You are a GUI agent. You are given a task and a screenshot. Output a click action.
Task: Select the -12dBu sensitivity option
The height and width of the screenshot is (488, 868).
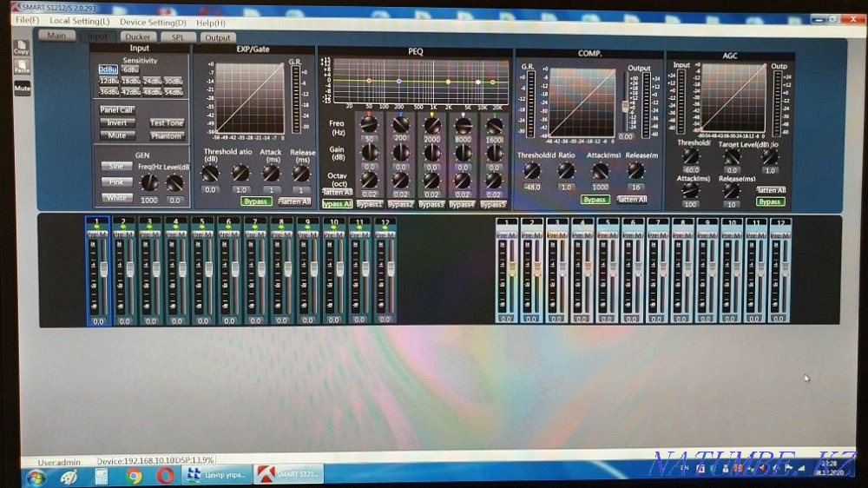tap(108, 81)
